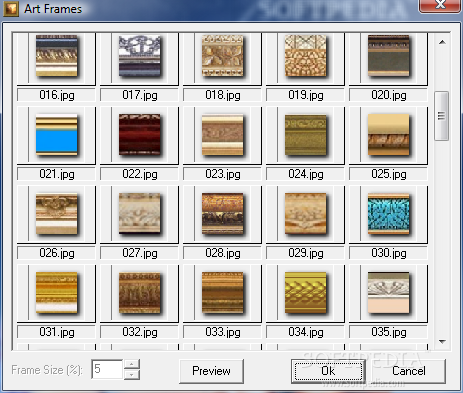Click the 030.jpg filename label
Viewport: 463px width, 393px height.
(388, 253)
